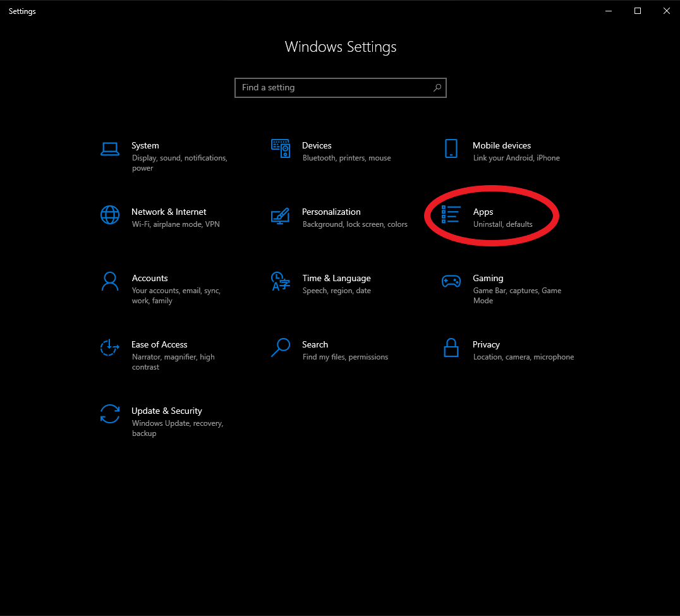The height and width of the screenshot is (616, 680).
Task: Select the Accounts person icon
Action: click(110, 282)
